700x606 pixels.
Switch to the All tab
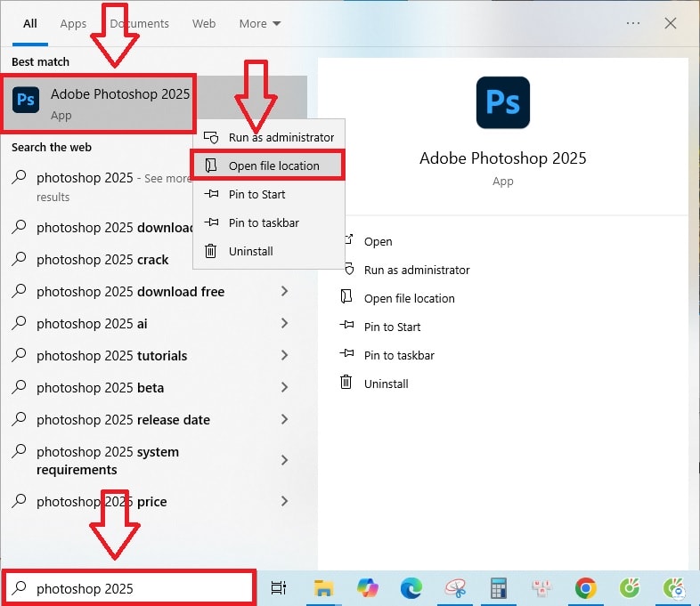(x=30, y=23)
